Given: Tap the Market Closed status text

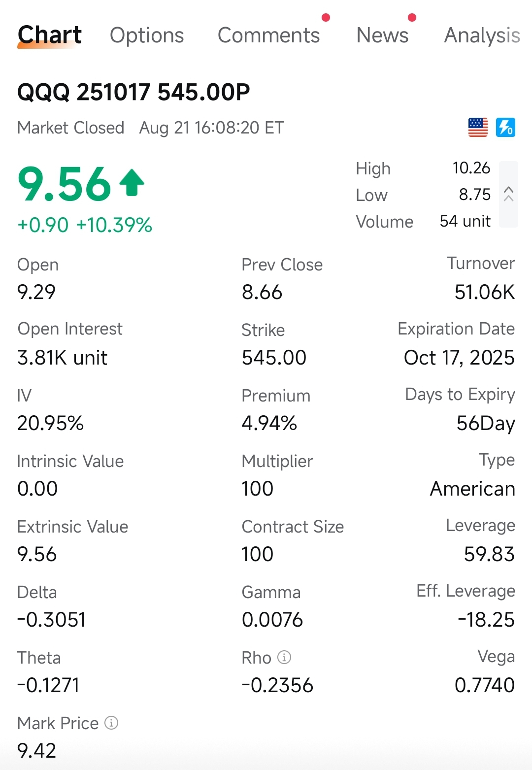Looking at the screenshot, I should point(70,128).
